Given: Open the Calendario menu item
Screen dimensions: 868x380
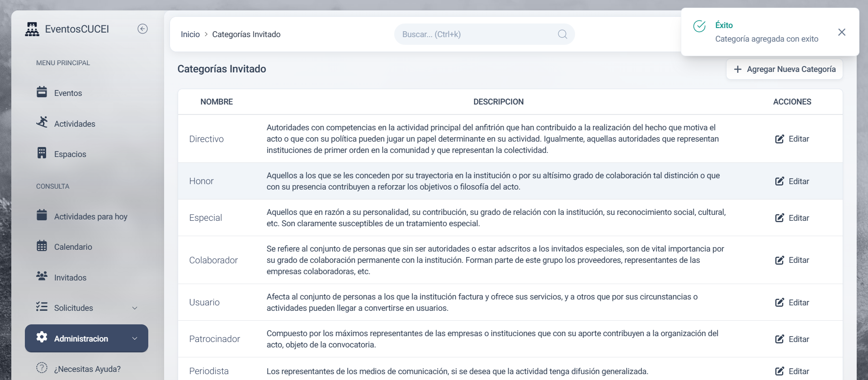Looking at the screenshot, I should (86, 246).
